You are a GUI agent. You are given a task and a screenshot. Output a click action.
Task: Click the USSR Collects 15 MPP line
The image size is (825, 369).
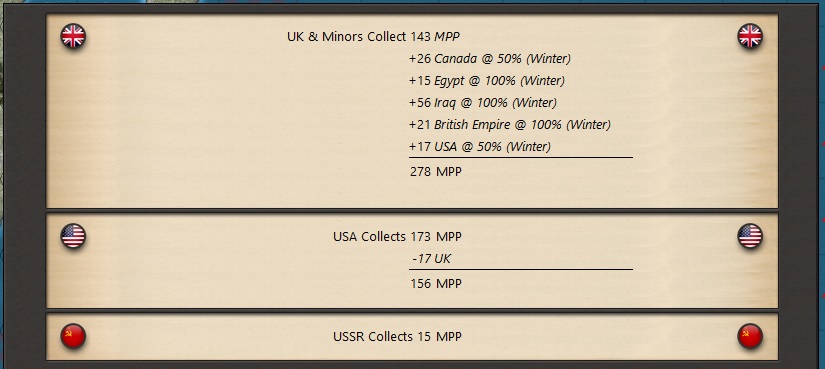pyautogui.click(x=397, y=336)
